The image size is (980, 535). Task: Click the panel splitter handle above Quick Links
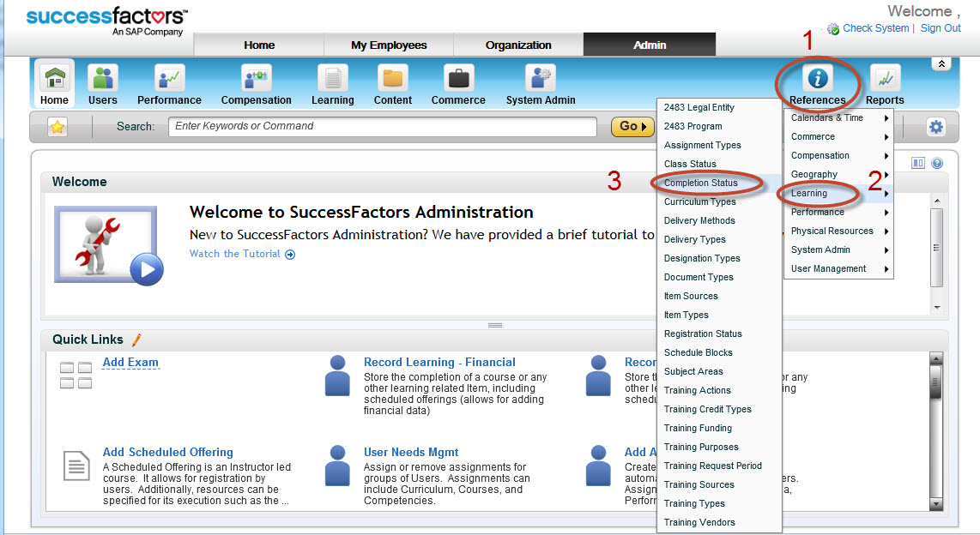(x=495, y=325)
